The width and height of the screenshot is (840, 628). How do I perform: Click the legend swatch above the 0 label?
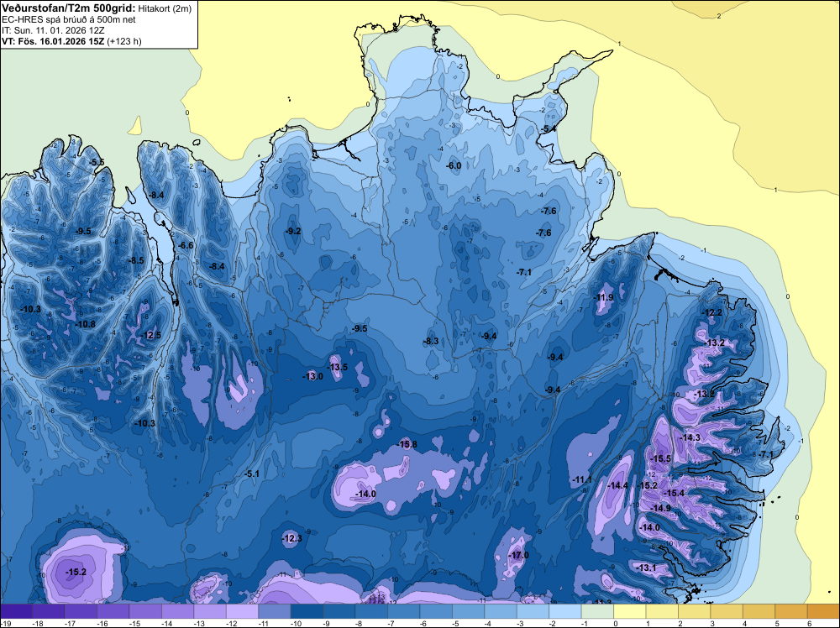(629, 611)
